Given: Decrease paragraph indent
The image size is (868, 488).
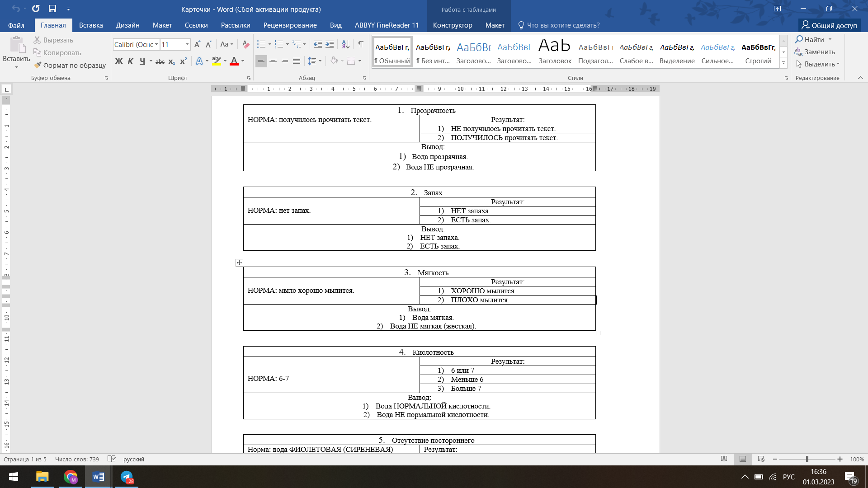Looking at the screenshot, I should pyautogui.click(x=318, y=44).
